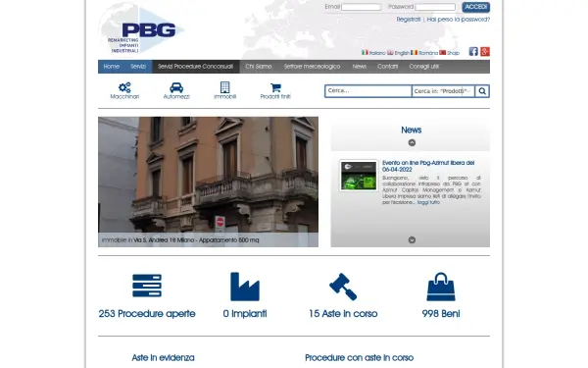Screen dimensions: 588x368
Task: Open the 'leggi tutto' news link
Action: [x=428, y=202]
